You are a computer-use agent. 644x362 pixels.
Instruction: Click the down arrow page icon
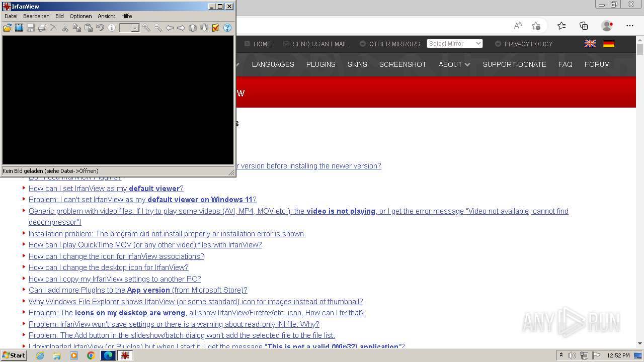coord(204,28)
